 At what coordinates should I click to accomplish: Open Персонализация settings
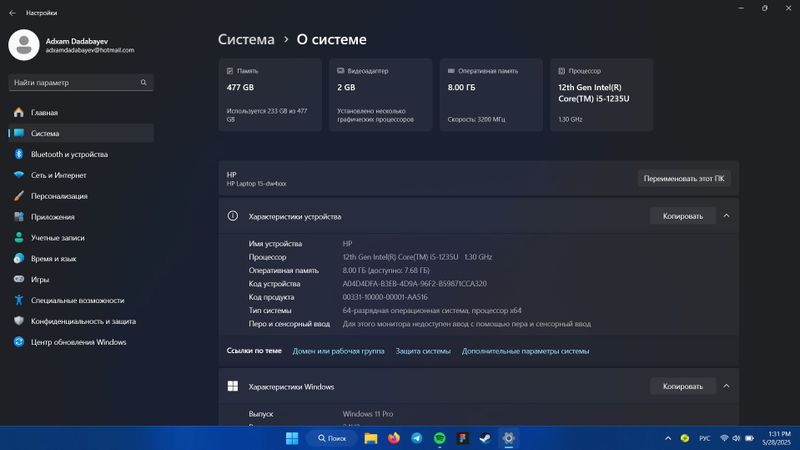81,196
